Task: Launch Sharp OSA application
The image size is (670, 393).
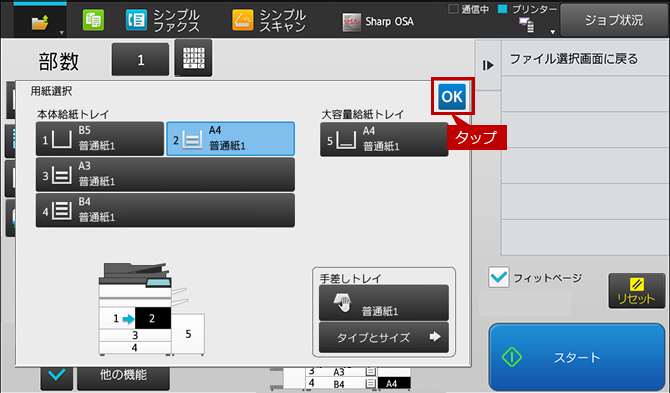Action: 378,21
